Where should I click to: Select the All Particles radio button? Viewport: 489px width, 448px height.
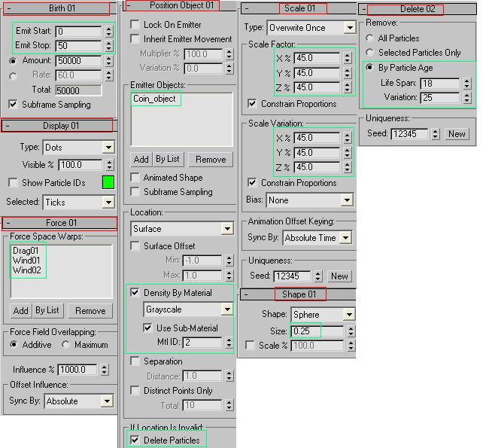tap(369, 38)
